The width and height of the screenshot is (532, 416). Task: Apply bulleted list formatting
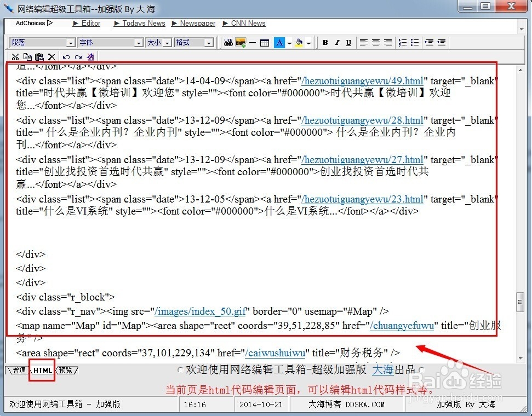[415, 42]
